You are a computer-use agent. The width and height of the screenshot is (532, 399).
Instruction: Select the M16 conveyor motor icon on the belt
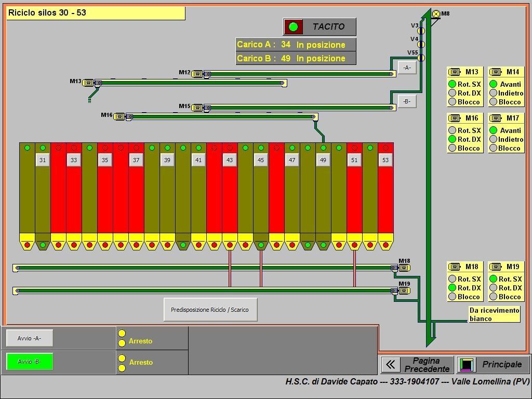(x=119, y=117)
